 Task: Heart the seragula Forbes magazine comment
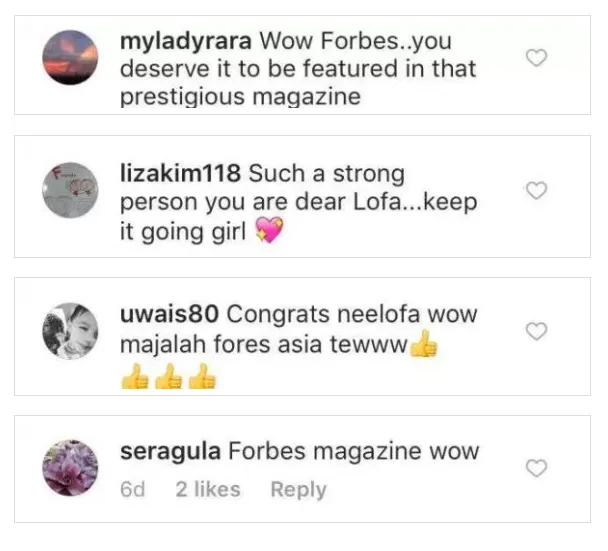(x=536, y=468)
